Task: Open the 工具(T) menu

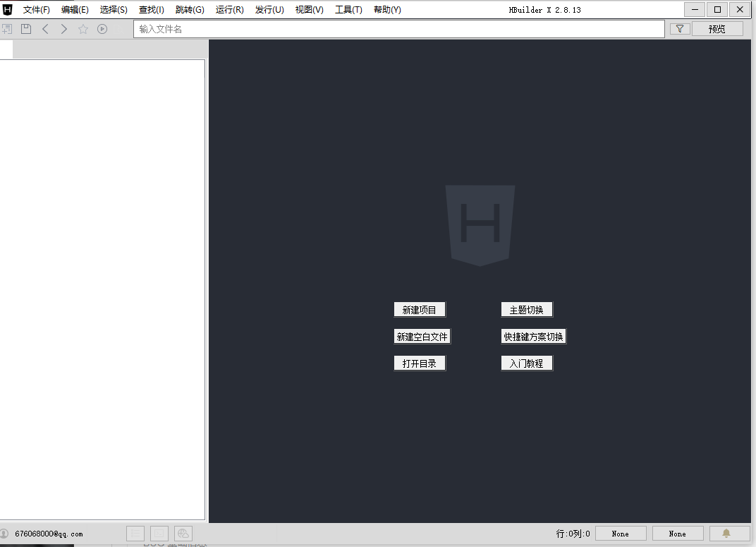Action: (x=348, y=10)
